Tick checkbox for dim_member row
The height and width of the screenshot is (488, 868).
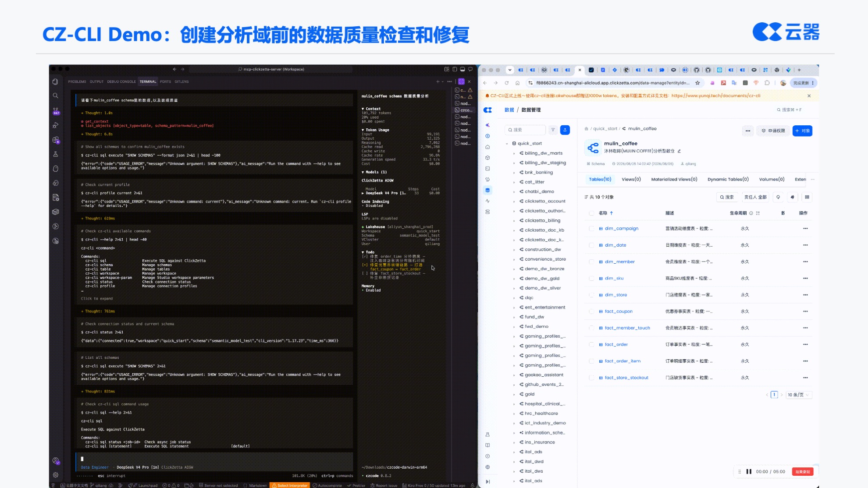tap(591, 262)
